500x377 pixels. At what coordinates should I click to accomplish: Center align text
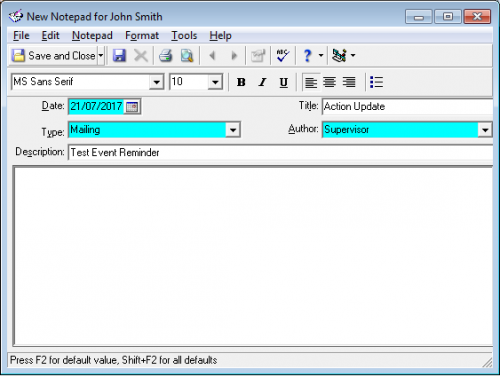coord(330,82)
